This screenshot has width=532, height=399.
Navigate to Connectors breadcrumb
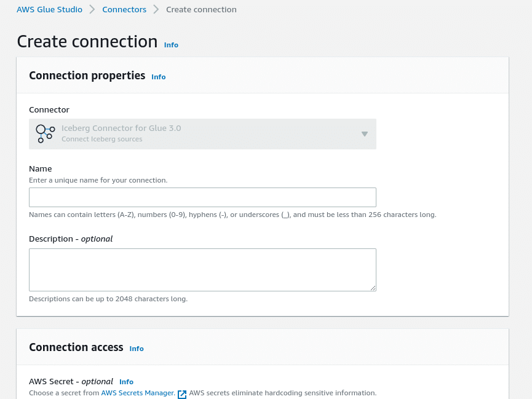(x=124, y=9)
